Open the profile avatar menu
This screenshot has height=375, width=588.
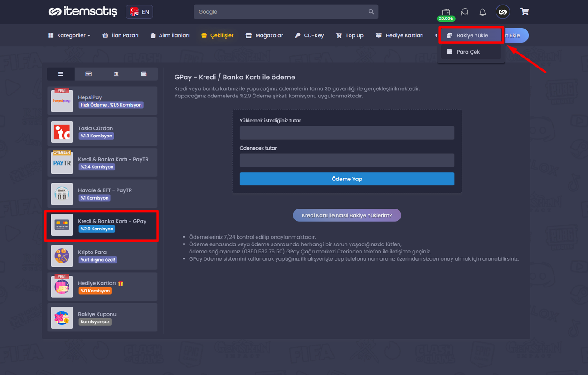point(502,12)
